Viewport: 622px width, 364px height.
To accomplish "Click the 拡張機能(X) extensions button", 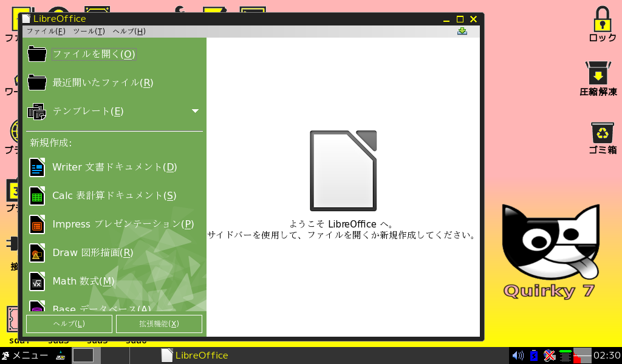I will [159, 324].
